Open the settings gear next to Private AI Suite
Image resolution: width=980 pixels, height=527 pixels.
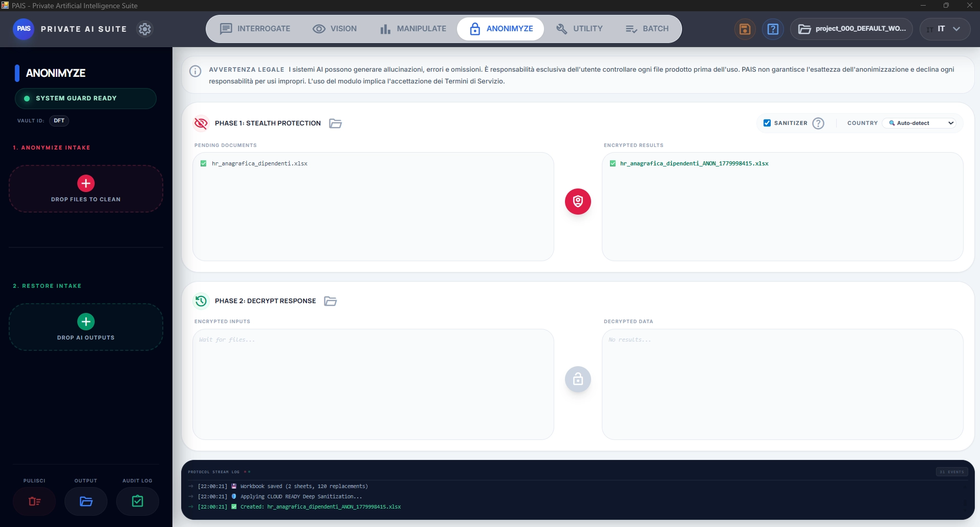[145, 29]
